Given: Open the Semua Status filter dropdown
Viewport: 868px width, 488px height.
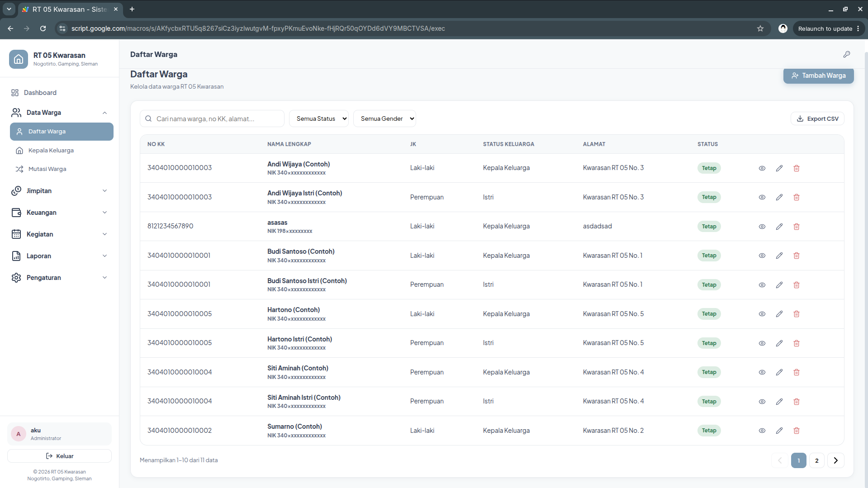Looking at the screenshot, I should [319, 118].
